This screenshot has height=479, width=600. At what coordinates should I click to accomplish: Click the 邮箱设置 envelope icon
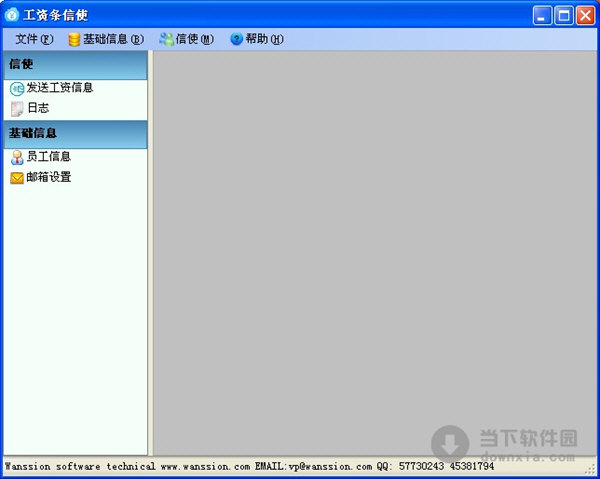pos(17,178)
